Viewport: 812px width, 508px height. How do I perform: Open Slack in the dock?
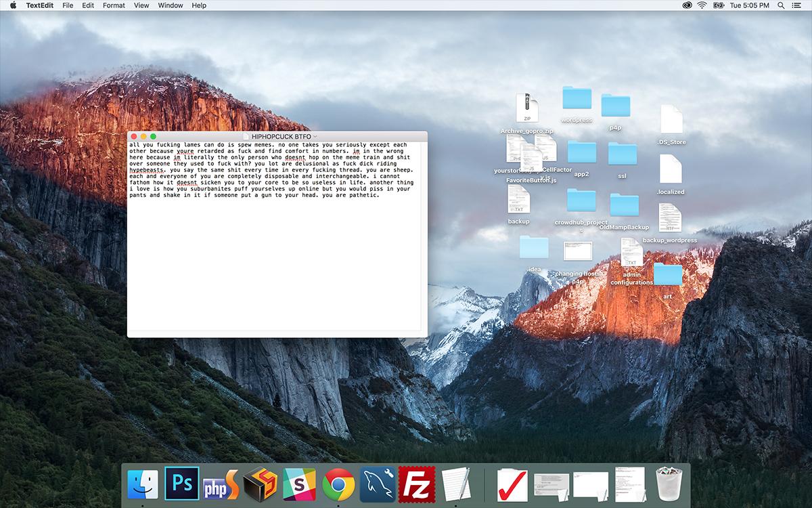pos(300,484)
